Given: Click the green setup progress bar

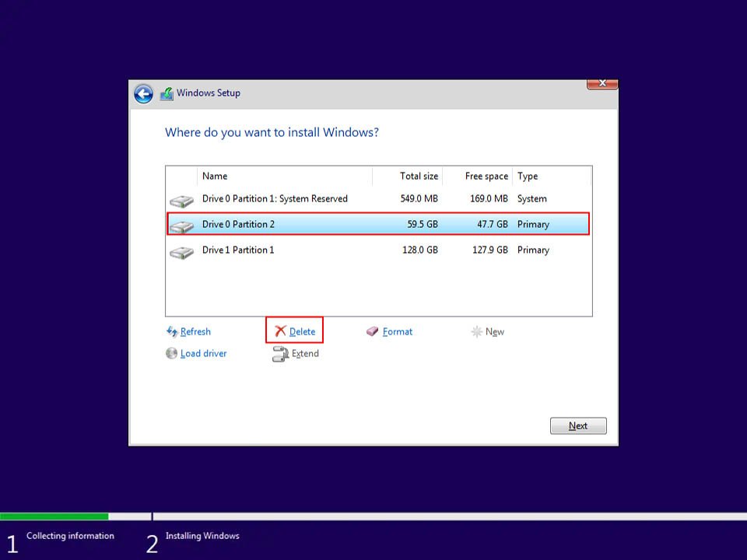Looking at the screenshot, I should pyautogui.click(x=54, y=516).
